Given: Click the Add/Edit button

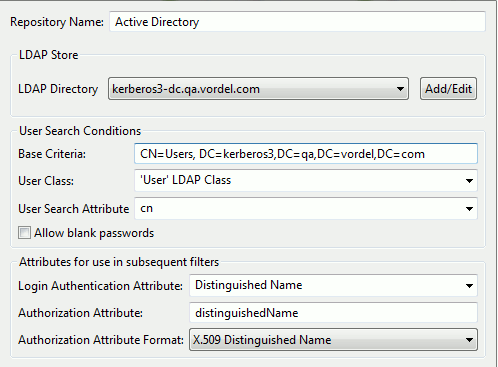Looking at the screenshot, I should coord(448,89).
